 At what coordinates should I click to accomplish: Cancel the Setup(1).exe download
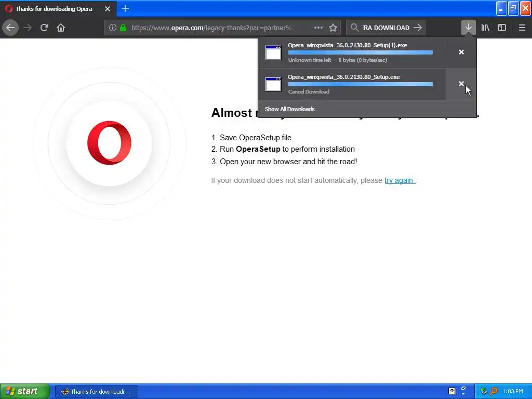click(x=461, y=52)
